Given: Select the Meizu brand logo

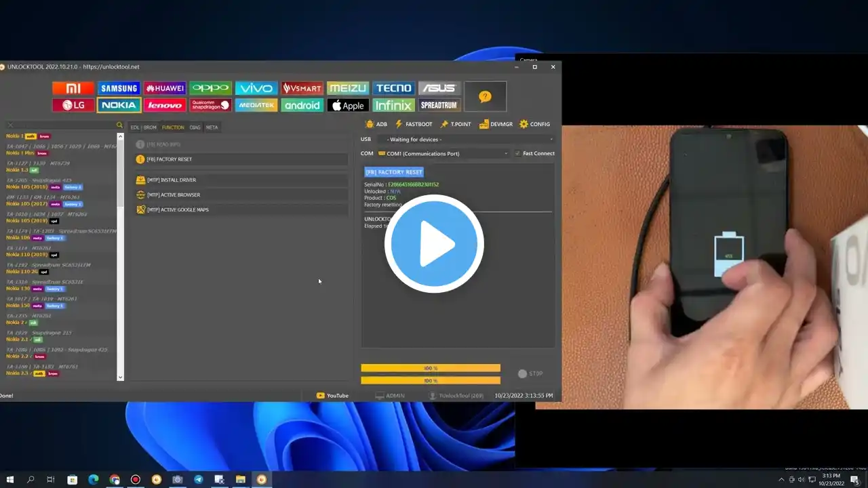Looking at the screenshot, I should tap(348, 89).
